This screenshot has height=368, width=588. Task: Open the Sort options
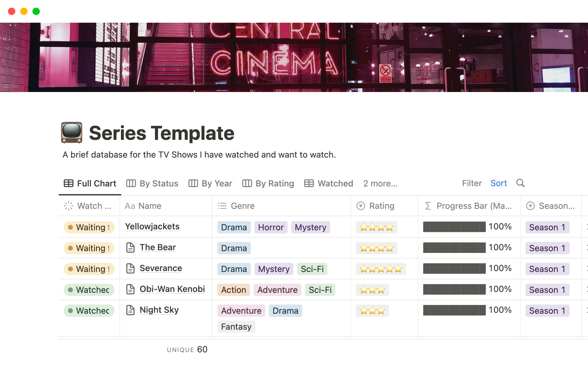click(499, 183)
